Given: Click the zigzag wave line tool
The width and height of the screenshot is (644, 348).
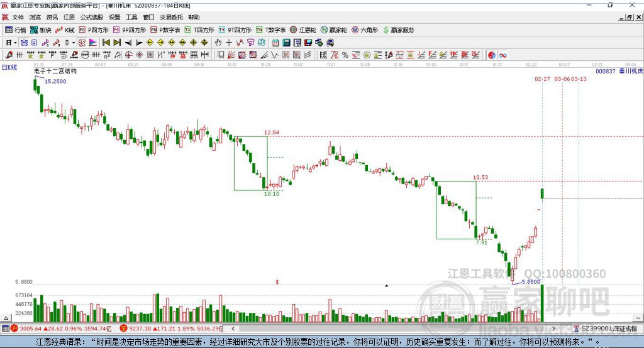Looking at the screenshot, I should 274,55.
